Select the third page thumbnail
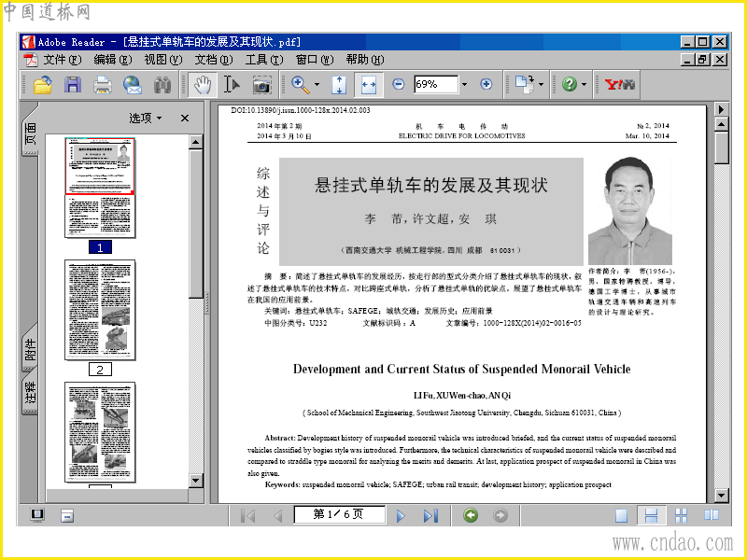The image size is (747, 560). [100, 432]
